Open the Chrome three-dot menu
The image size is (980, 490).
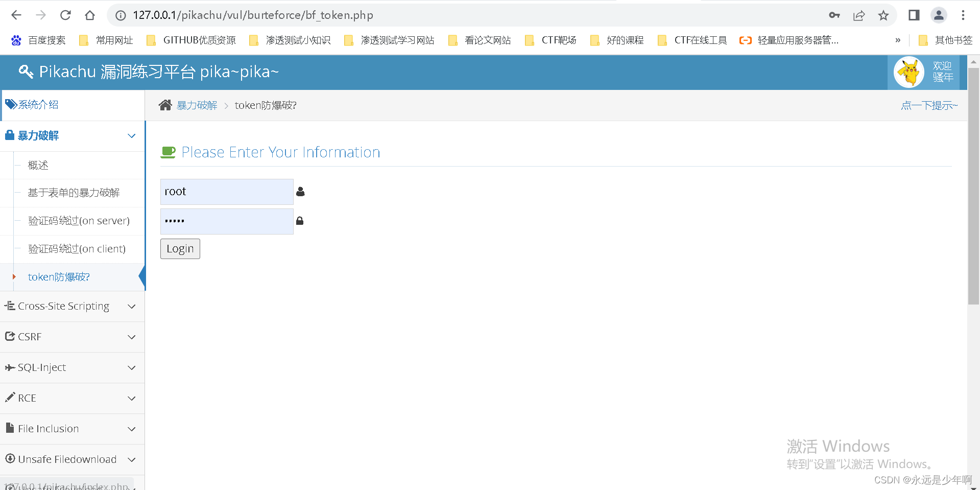tap(963, 15)
